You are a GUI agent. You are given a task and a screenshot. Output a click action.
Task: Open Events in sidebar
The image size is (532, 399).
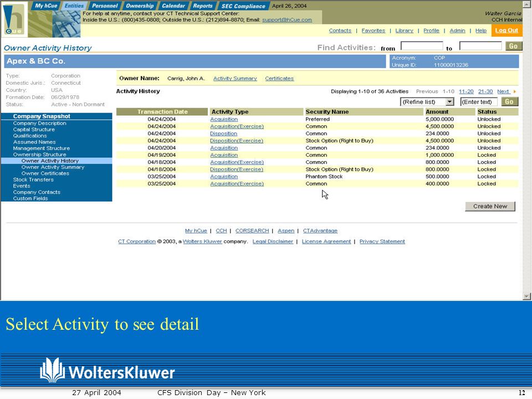(x=22, y=186)
